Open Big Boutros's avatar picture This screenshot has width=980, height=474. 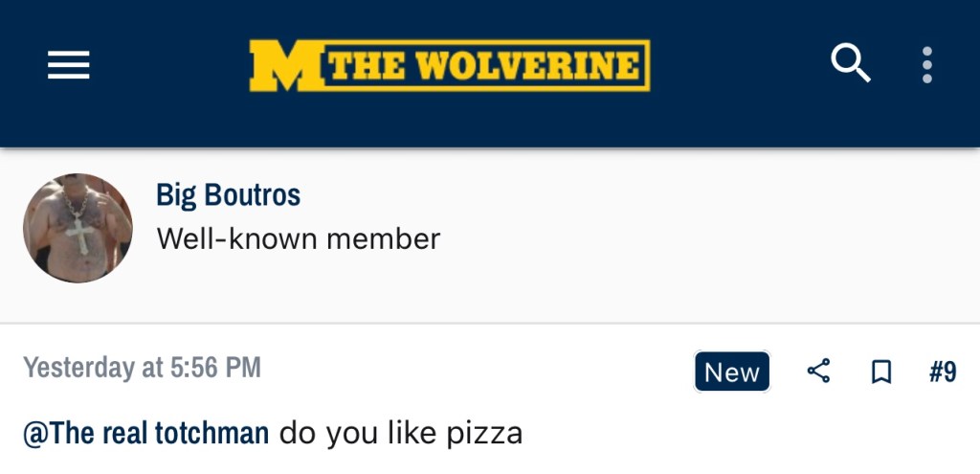tap(78, 228)
